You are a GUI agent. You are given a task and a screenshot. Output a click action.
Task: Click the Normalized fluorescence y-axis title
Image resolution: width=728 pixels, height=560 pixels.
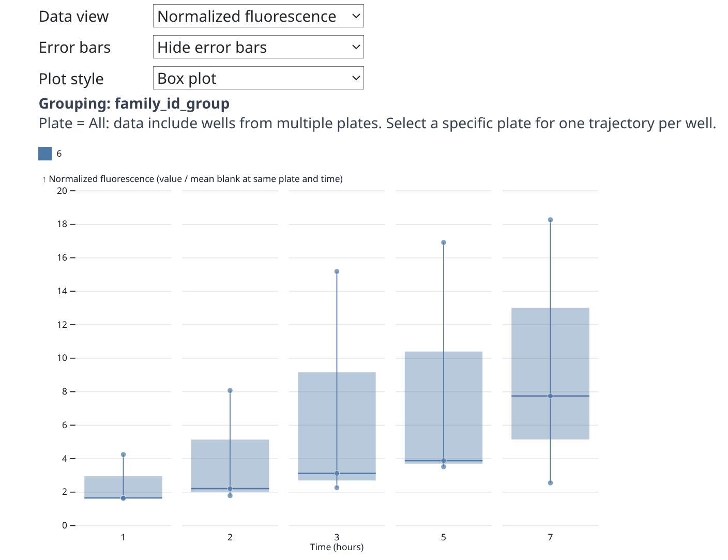[x=195, y=179]
